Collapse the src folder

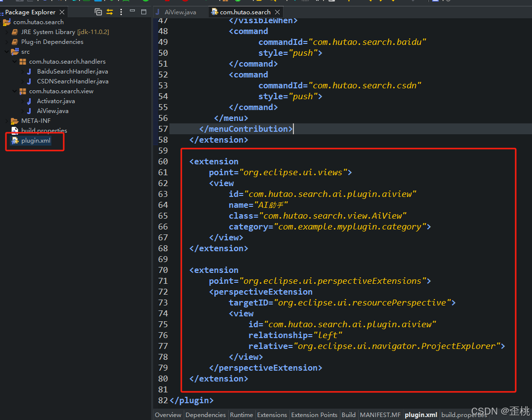(x=7, y=52)
